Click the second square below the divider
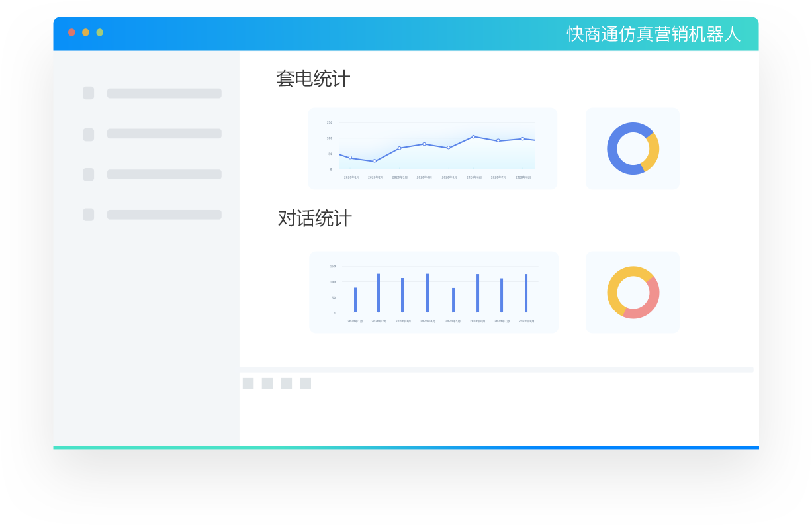 coord(267,383)
